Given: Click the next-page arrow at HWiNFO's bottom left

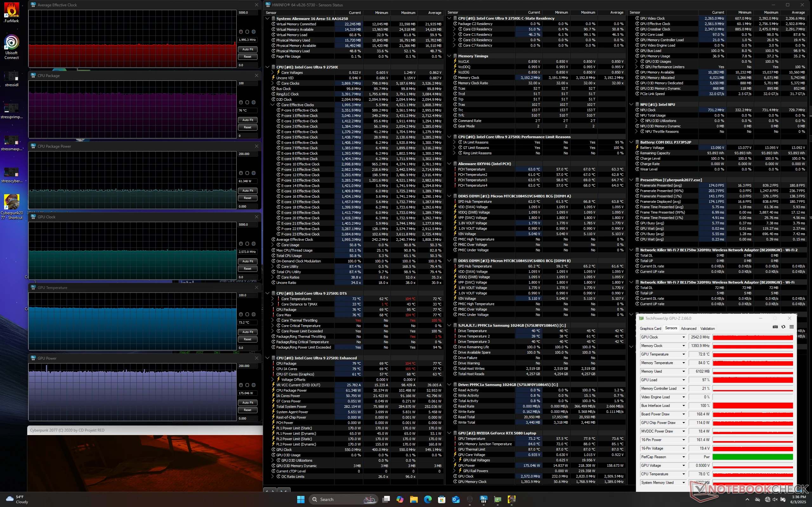Looking at the screenshot, I should click(284, 491).
